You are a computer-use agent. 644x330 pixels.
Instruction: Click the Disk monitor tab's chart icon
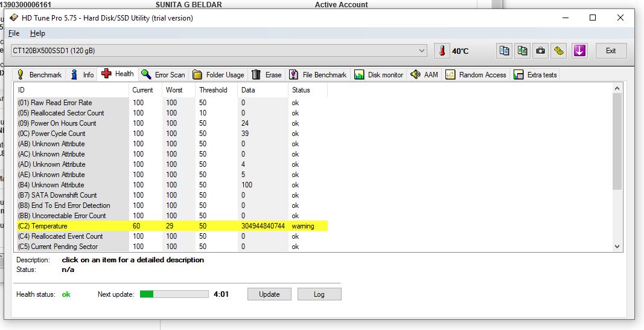pyautogui.click(x=359, y=74)
